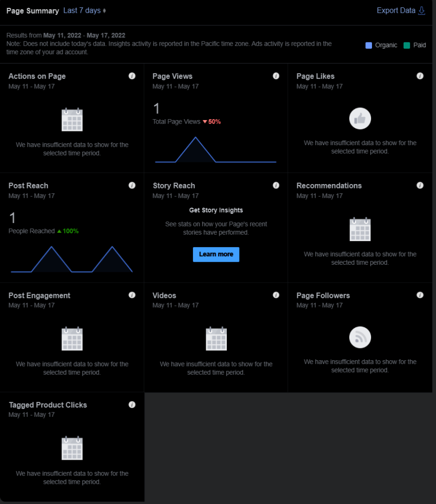Screen dimensions: 436x504
Task: Select the Page Summary heading
Action: click(x=32, y=10)
